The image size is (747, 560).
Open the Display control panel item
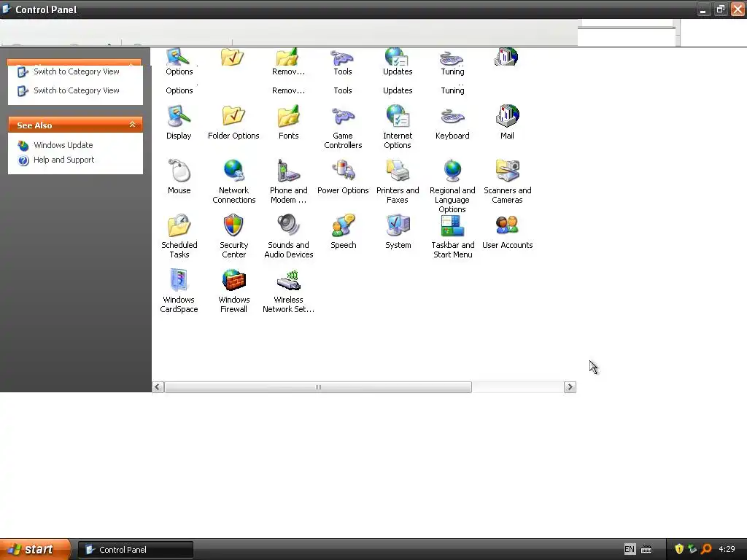click(179, 122)
